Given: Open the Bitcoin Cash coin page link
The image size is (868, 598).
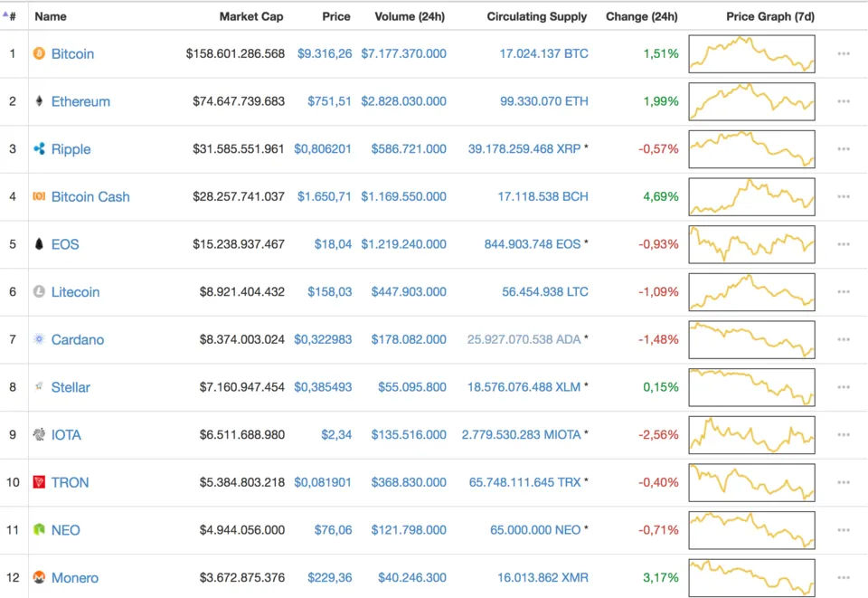Looking at the screenshot, I should [90, 196].
